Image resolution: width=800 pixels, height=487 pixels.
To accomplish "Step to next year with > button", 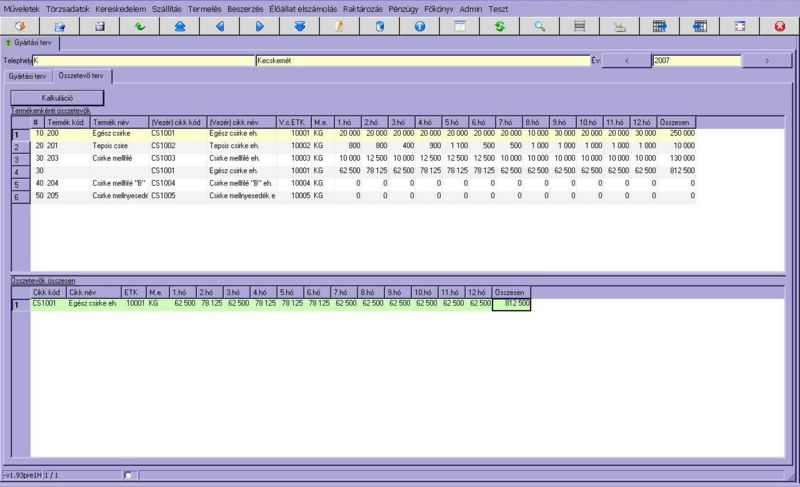I will tap(767, 61).
